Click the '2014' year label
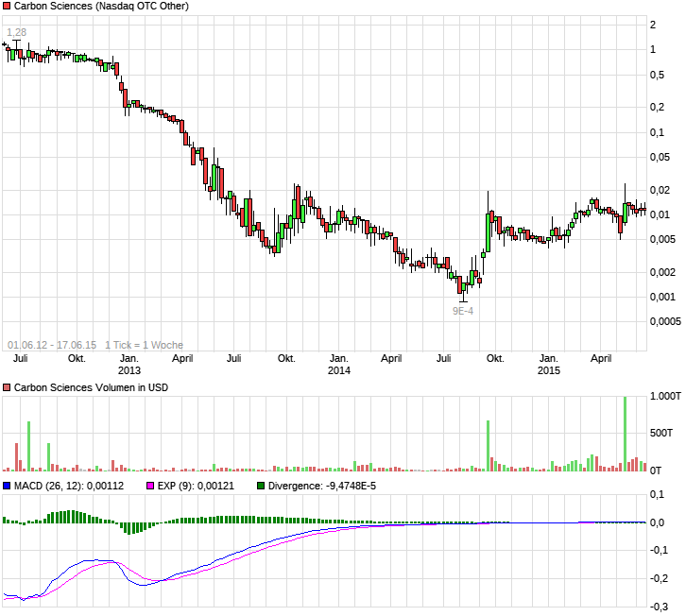This screenshot has width=686, height=616. coord(339,370)
